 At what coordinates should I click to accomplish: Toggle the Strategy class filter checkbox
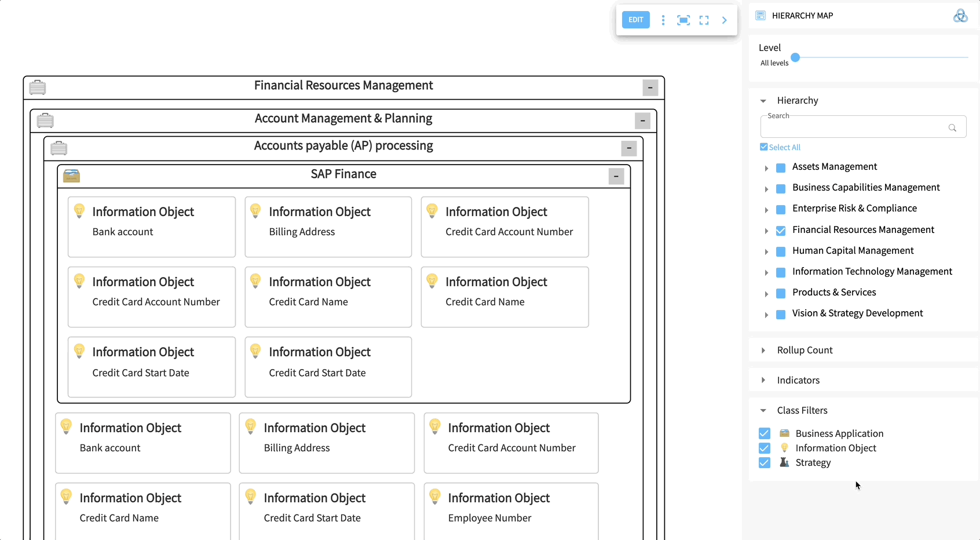[765, 462]
